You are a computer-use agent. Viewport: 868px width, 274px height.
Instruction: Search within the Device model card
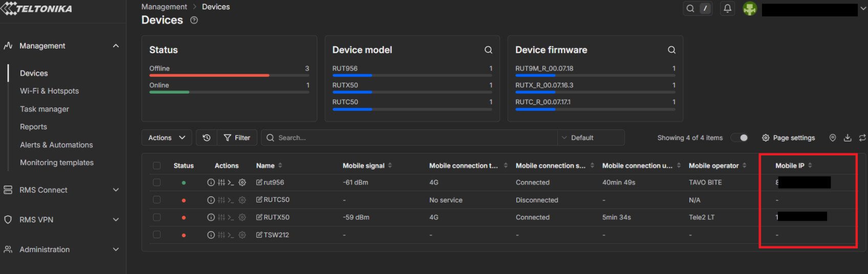(488, 50)
